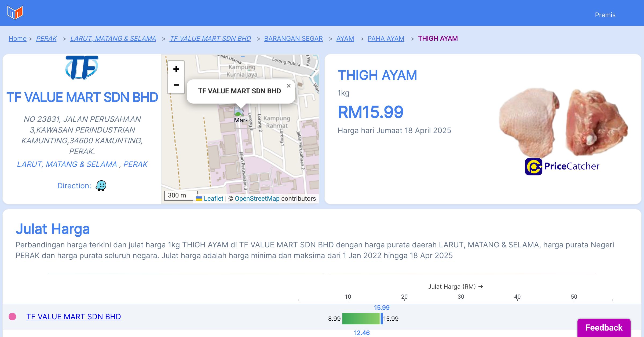Go to Home breadcrumb
Screen dimensions: 644x337
17,39
